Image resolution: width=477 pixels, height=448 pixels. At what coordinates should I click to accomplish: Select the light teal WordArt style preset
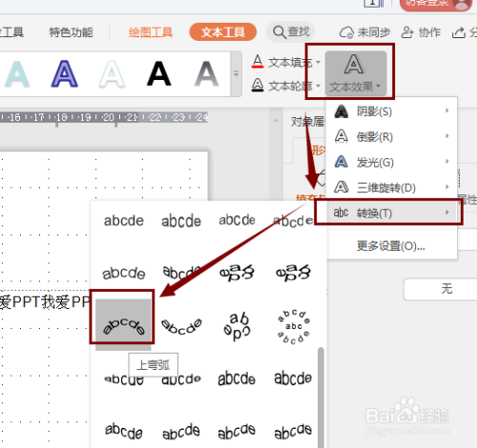point(17,73)
